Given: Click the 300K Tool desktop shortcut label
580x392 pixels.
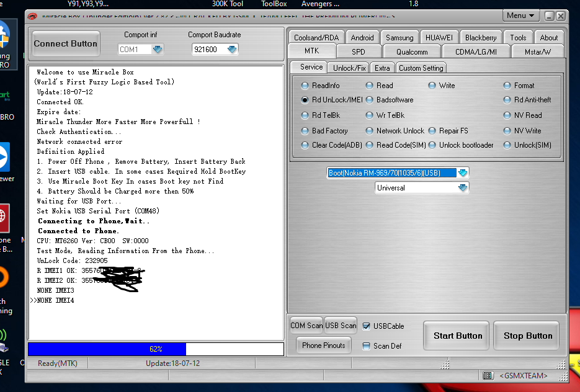Looking at the screenshot, I should point(228,4).
